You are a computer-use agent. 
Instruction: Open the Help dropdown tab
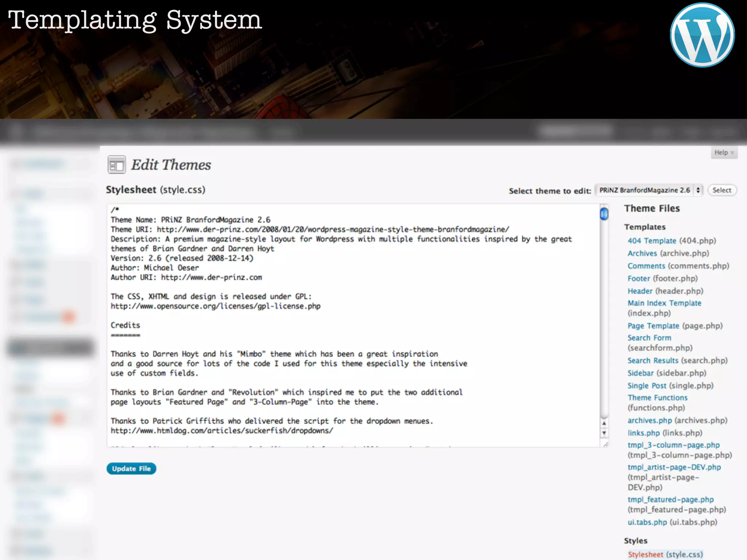pyautogui.click(x=724, y=152)
